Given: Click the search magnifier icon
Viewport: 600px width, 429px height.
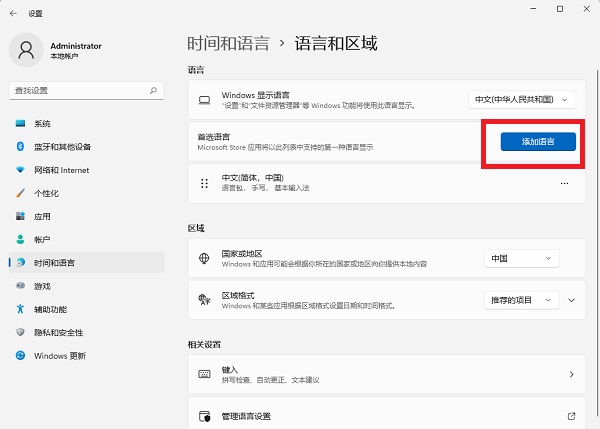Looking at the screenshot, I should (153, 90).
